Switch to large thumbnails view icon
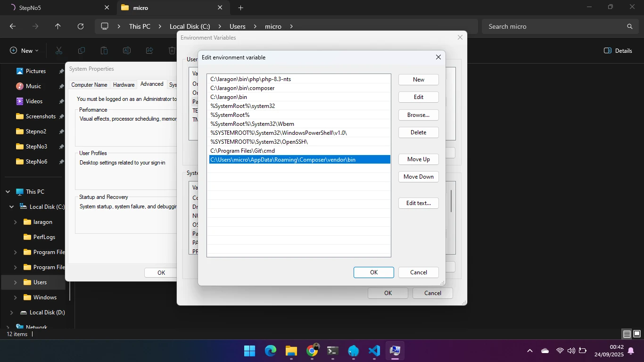The width and height of the screenshot is (644, 362). (637, 334)
